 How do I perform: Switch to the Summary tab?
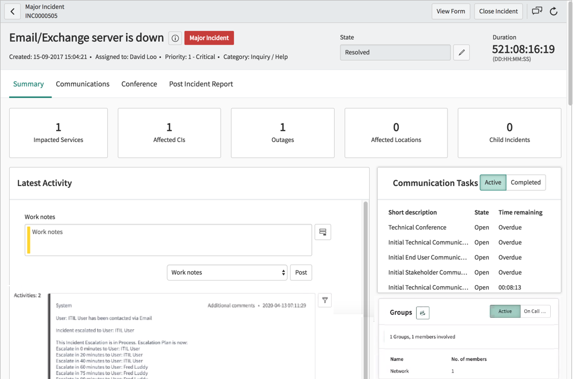point(29,84)
